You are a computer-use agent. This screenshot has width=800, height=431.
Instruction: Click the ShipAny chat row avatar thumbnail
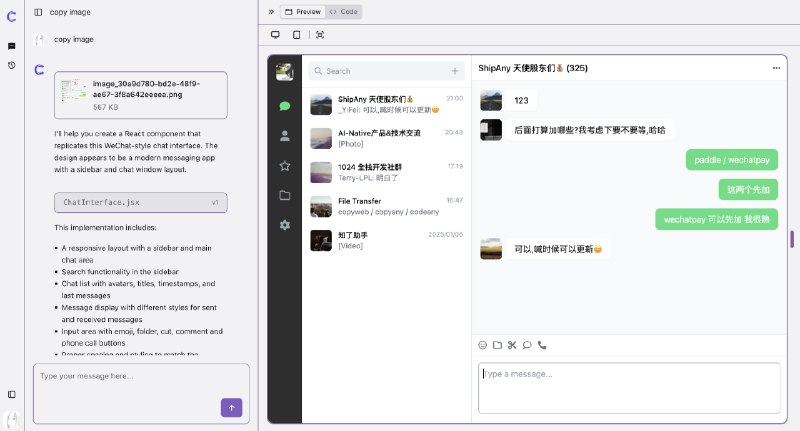point(321,105)
